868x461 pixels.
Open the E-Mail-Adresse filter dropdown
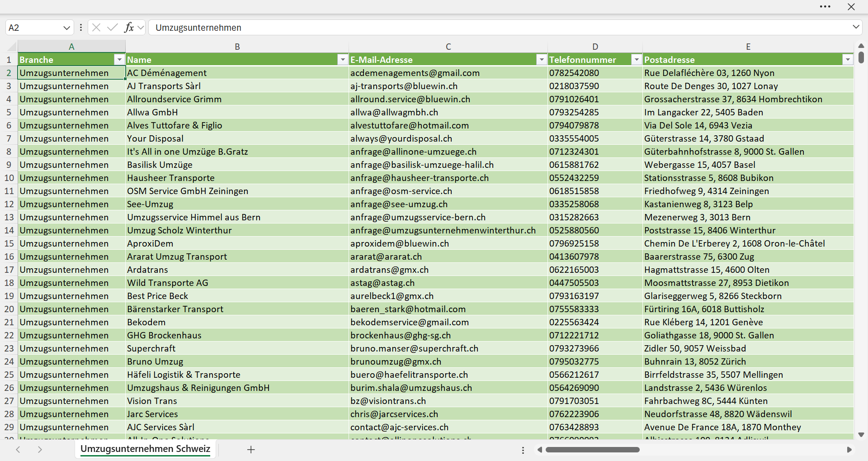(542, 60)
